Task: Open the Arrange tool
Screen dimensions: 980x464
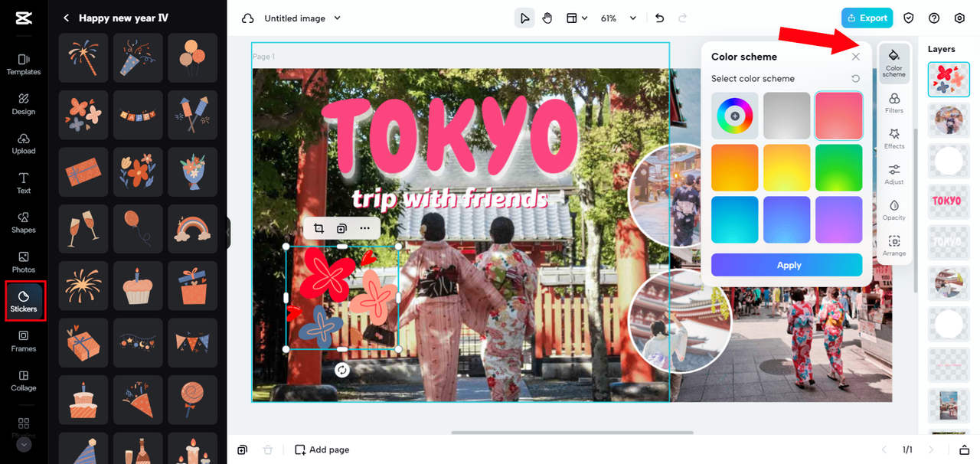Action: [894, 246]
